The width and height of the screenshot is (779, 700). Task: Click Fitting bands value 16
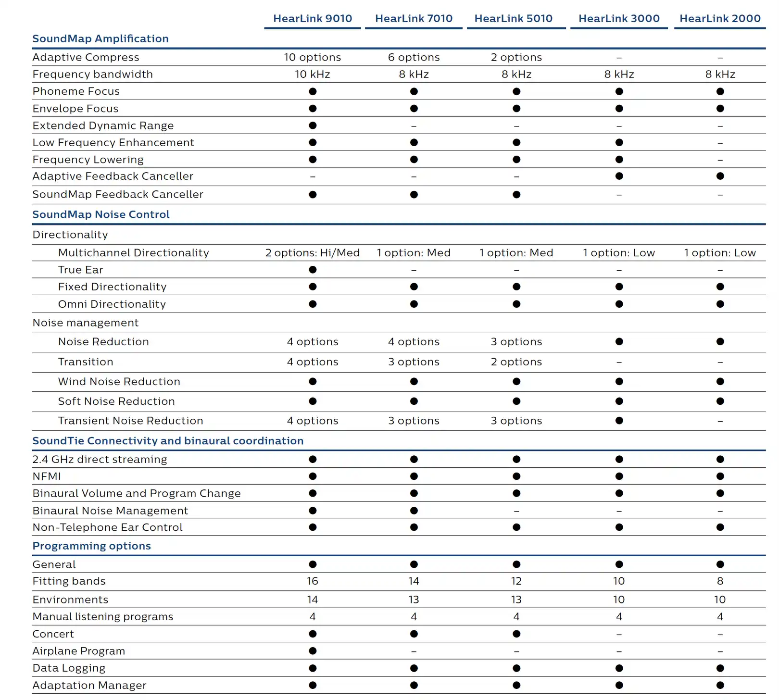pos(313,581)
